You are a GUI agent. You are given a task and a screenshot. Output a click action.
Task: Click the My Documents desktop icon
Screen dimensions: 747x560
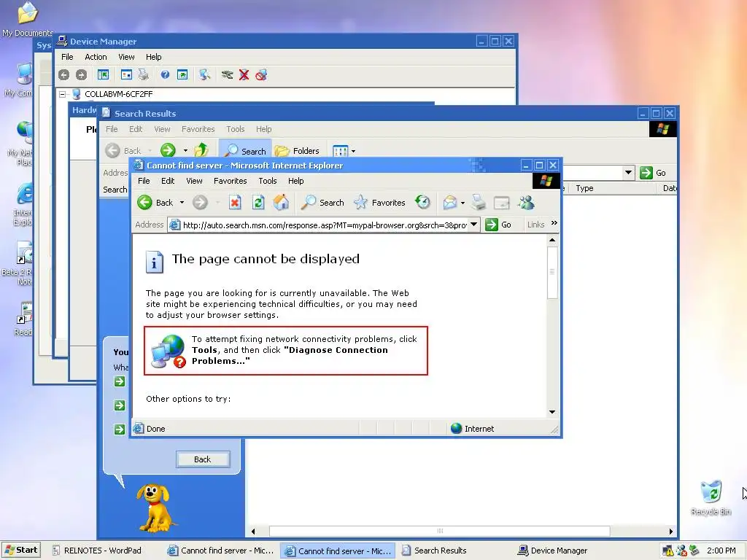pyautogui.click(x=27, y=19)
